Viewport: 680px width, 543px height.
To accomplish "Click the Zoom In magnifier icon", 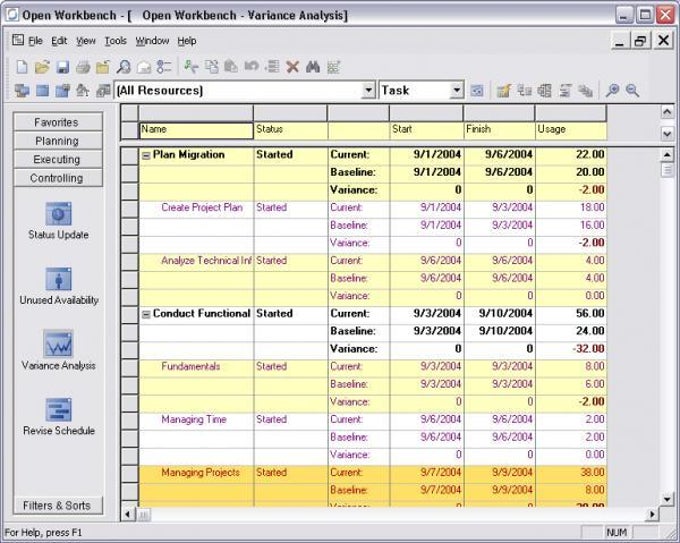I will point(612,90).
